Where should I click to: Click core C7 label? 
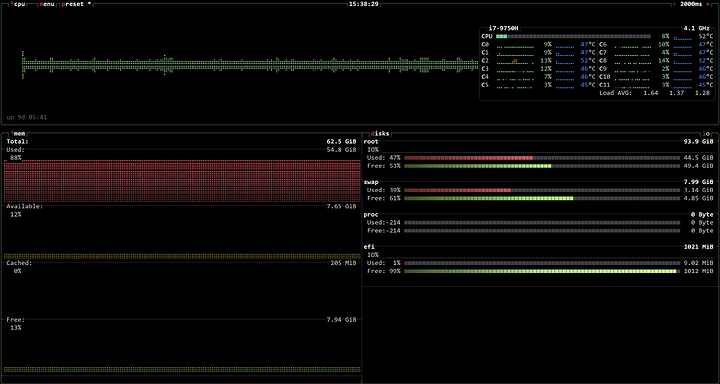coord(603,53)
